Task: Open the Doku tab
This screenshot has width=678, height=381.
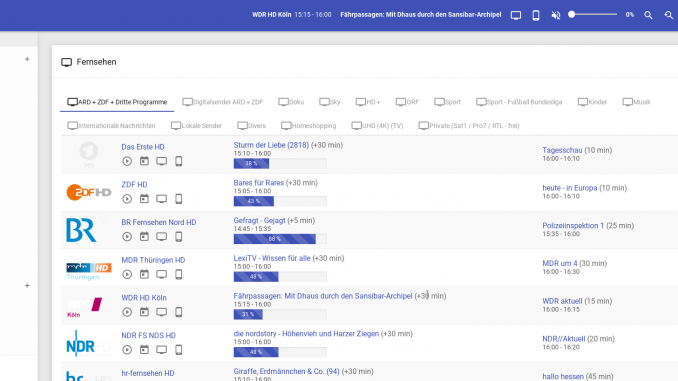Action: (291, 102)
